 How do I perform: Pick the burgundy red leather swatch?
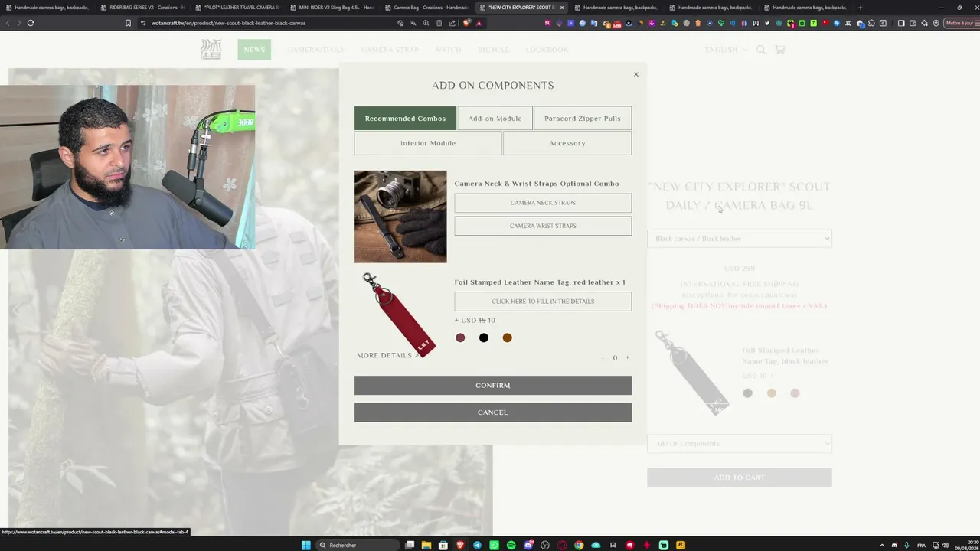click(460, 337)
